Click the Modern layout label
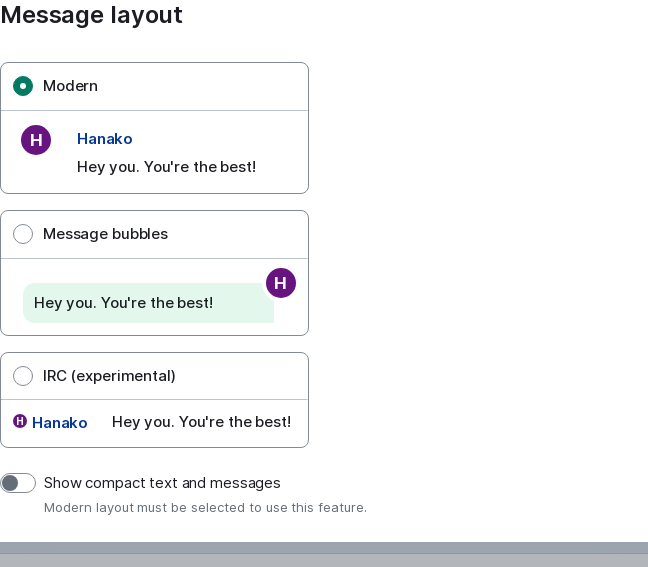 coord(70,86)
